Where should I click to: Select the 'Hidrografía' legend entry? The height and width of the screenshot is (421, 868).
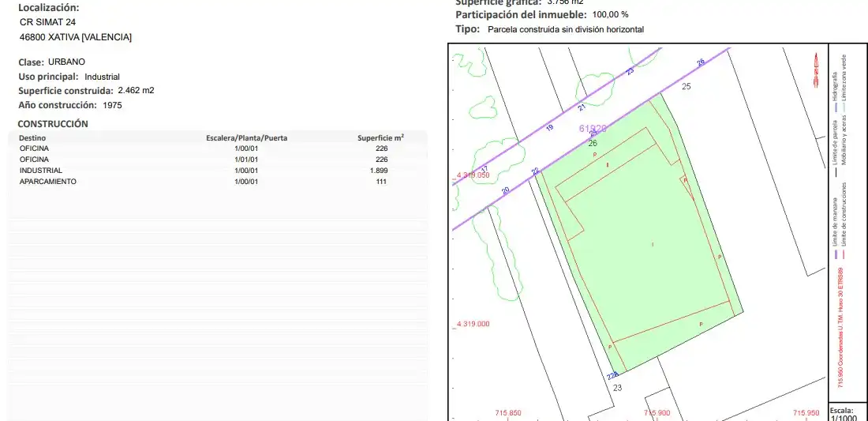point(836,86)
